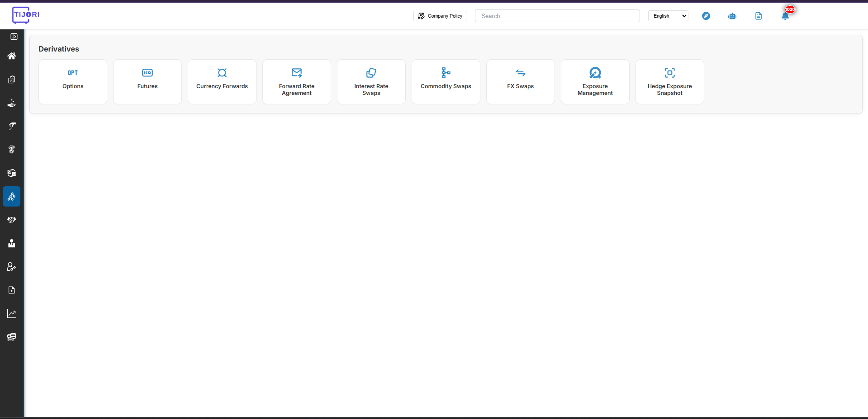Image resolution: width=868 pixels, height=419 pixels.
Task: Open the clipboard checklist sidebar icon
Action: [x=12, y=80]
